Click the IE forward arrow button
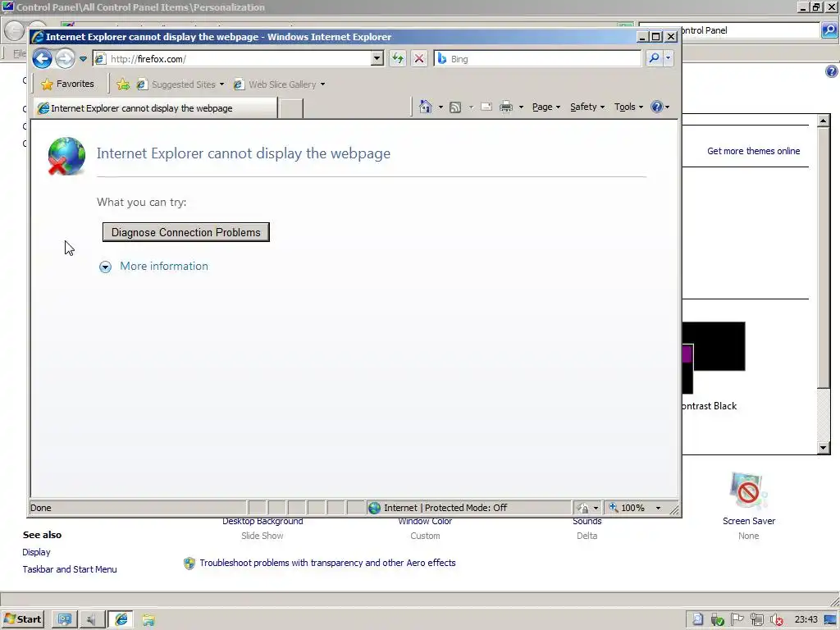The image size is (840, 630). coord(65,58)
